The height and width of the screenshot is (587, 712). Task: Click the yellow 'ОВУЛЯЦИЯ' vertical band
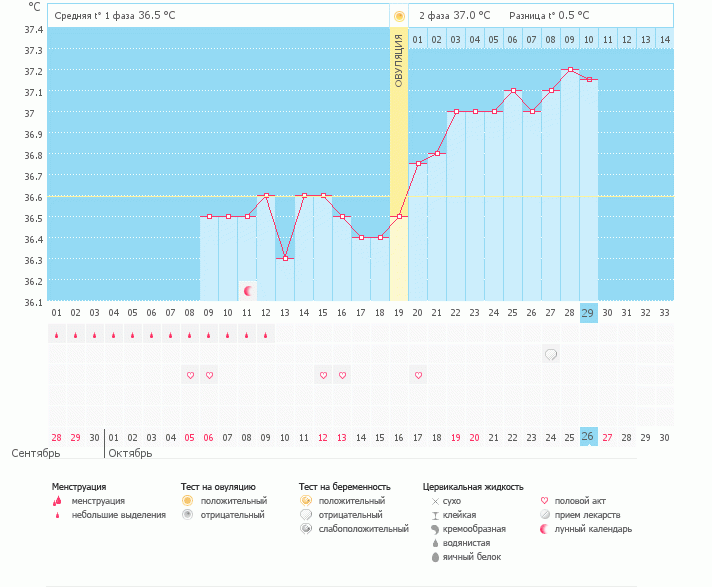tap(399, 150)
